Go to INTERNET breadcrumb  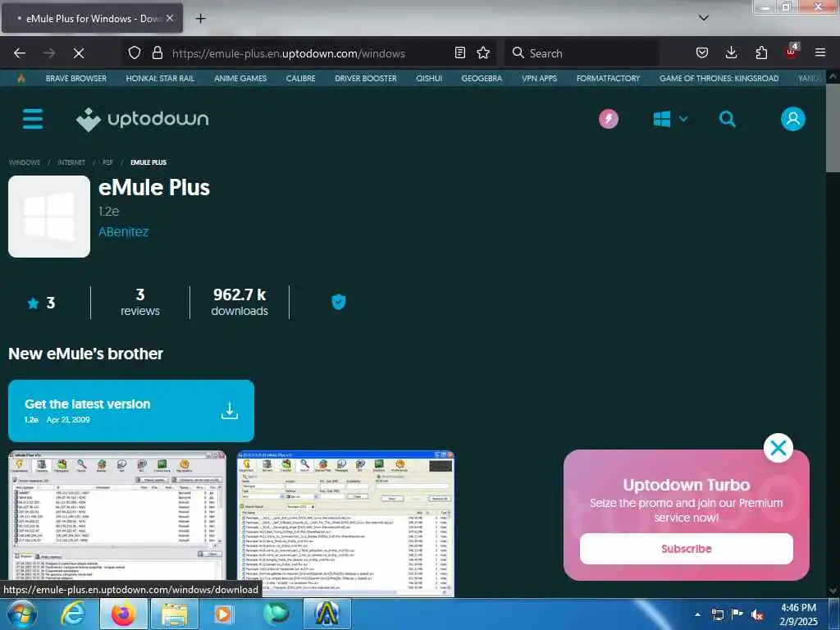(x=71, y=162)
